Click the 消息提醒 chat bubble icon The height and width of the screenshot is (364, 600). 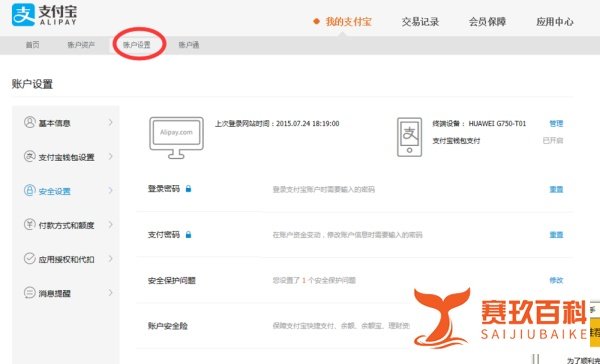coord(29,293)
